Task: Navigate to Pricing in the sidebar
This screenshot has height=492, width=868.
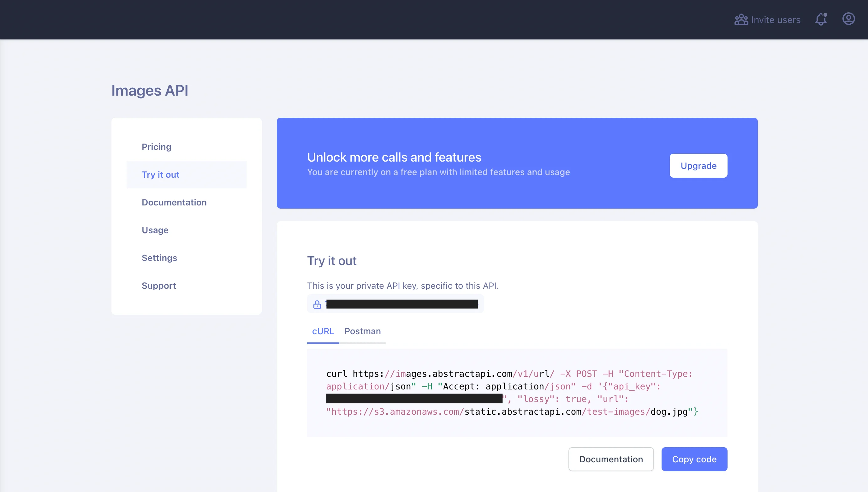Action: pyautogui.click(x=157, y=147)
